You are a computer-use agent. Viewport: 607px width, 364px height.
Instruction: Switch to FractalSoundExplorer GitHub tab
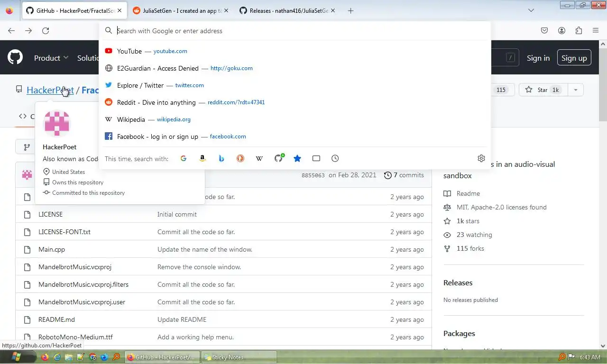tap(74, 10)
